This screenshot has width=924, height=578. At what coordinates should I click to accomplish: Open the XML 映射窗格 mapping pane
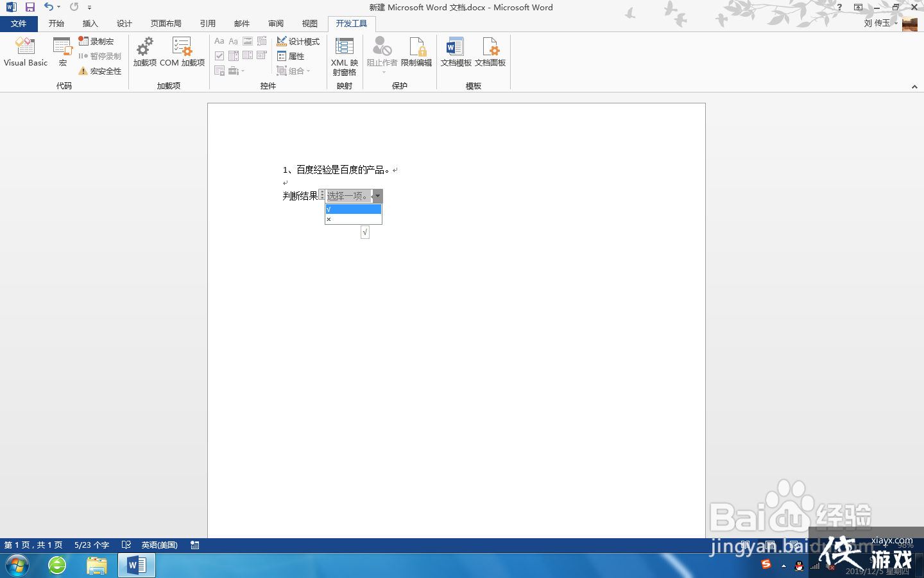coord(345,56)
